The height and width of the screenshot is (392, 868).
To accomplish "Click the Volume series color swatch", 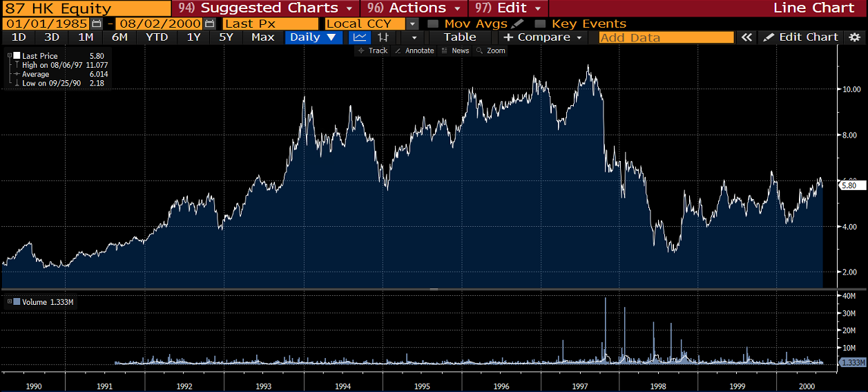I will click(x=17, y=302).
